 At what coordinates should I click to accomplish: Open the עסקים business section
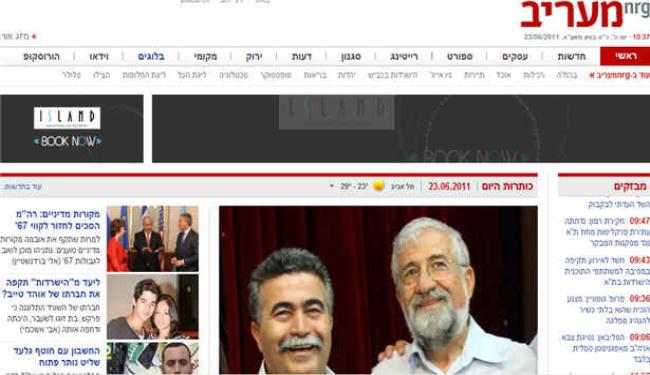click(x=515, y=56)
